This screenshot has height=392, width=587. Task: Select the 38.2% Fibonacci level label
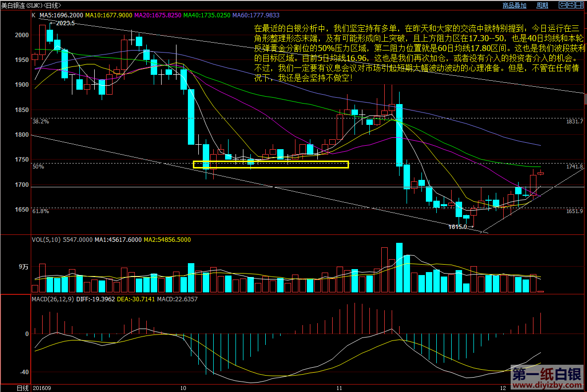[x=41, y=121]
